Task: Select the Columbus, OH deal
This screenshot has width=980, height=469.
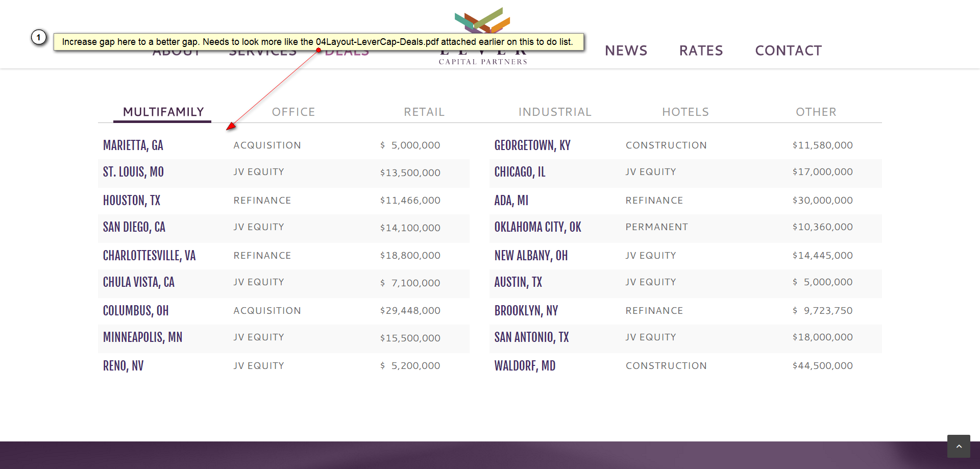Action: (136, 311)
